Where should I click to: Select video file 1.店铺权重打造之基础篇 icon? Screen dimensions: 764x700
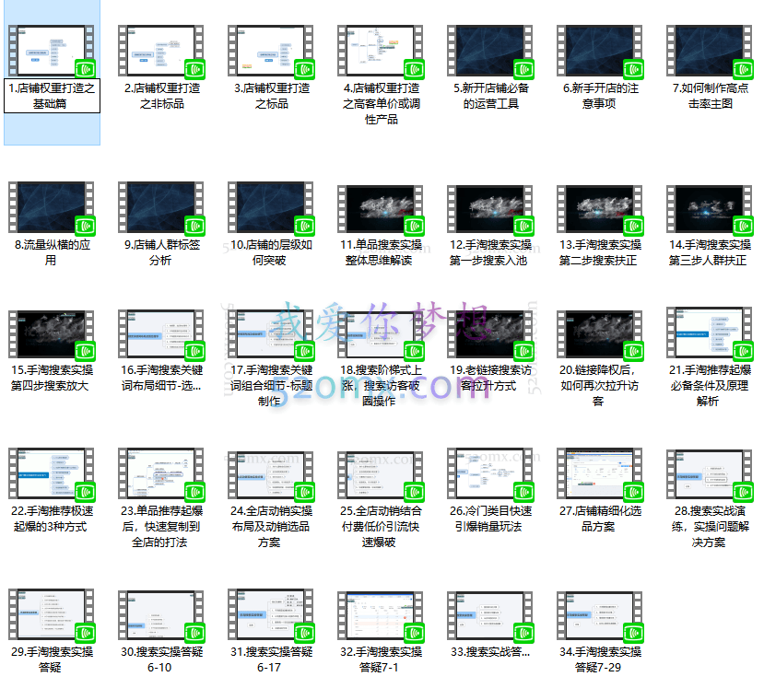[51, 51]
